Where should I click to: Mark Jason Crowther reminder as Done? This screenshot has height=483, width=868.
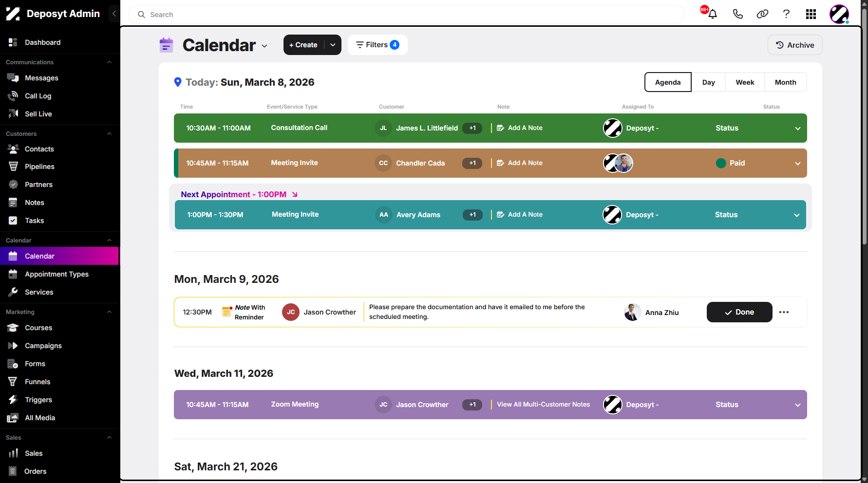[739, 312]
